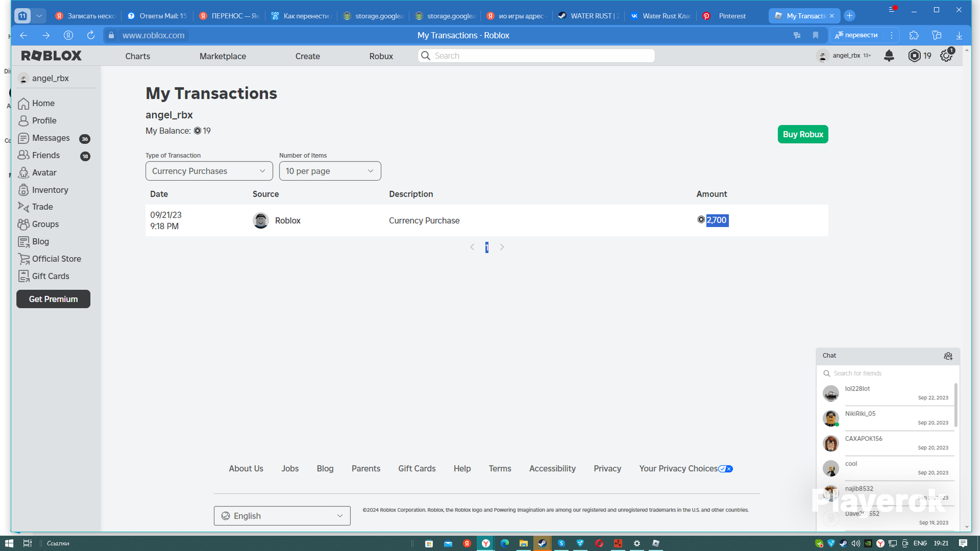
Task: Click the Buy Robux button
Action: click(803, 134)
